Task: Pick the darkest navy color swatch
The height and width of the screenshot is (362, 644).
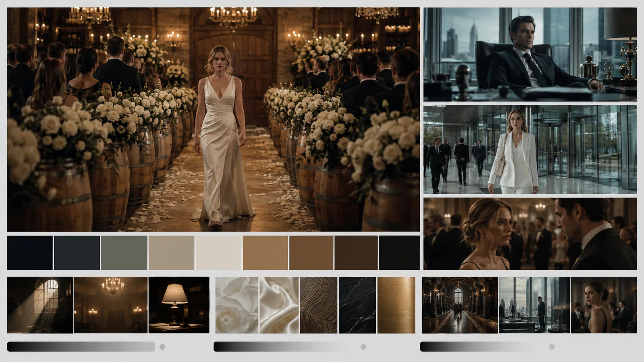Action: coord(30,253)
